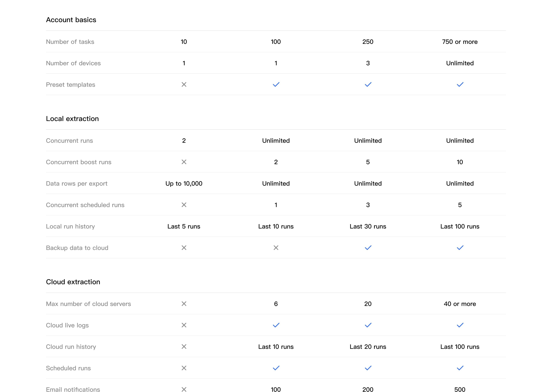
Task: Click the 40 or more cloud servers value
Action: tap(460, 304)
